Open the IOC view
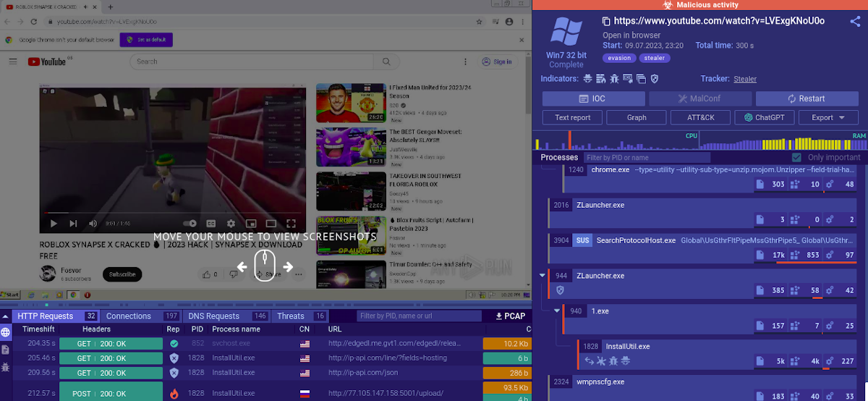Viewport: 868px width, 401px height. click(x=593, y=98)
